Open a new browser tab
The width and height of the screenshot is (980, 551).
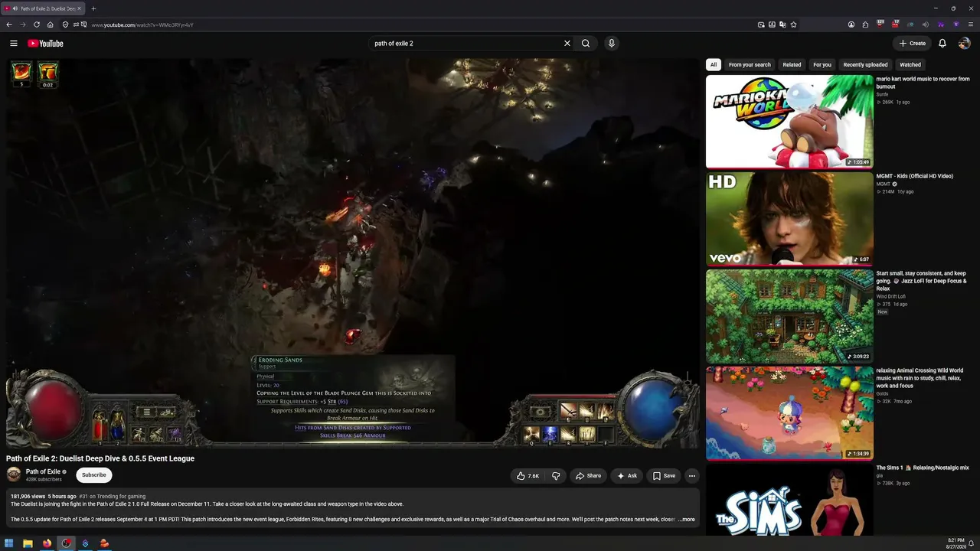(x=93, y=8)
